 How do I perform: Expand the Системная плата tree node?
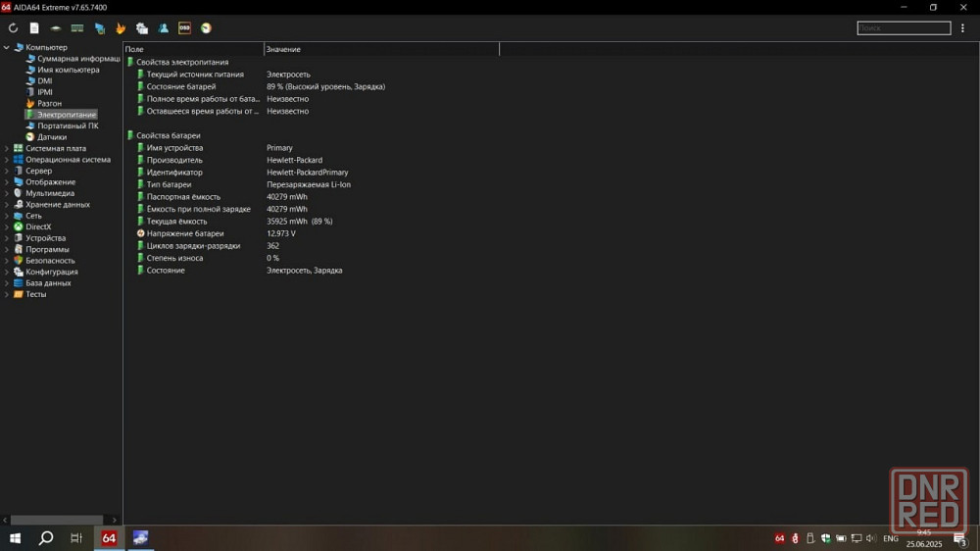tap(7, 148)
